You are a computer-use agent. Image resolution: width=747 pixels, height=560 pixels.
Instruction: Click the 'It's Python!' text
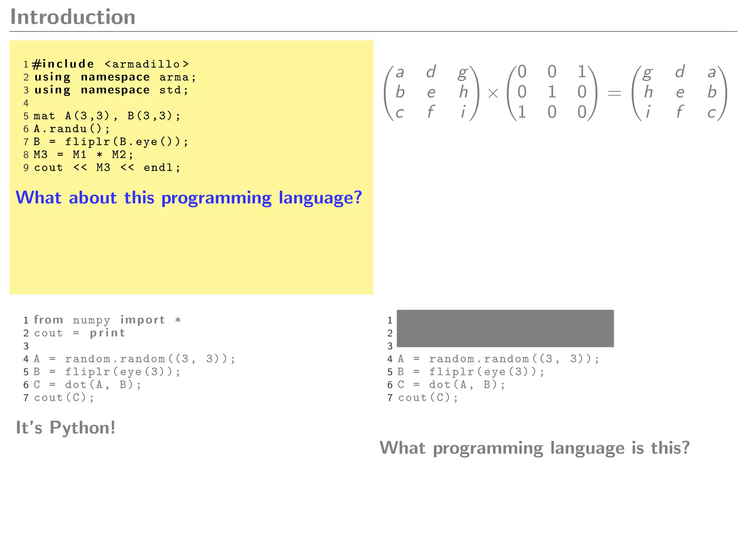point(66,428)
